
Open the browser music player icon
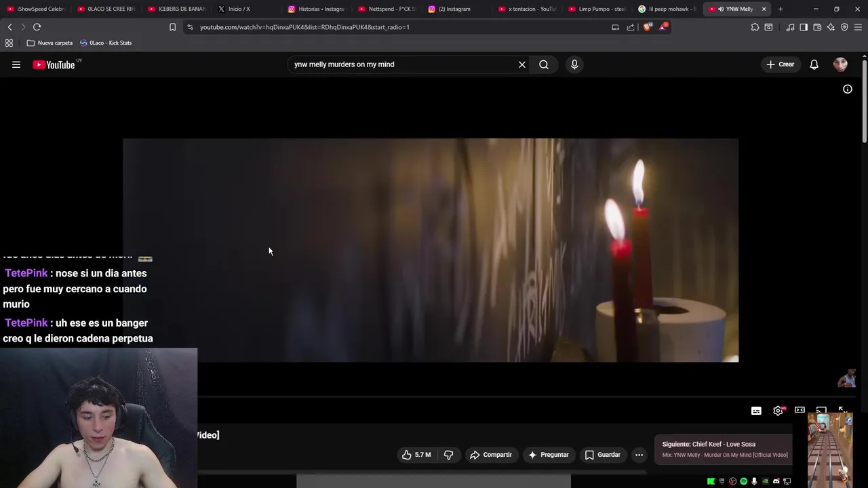tap(790, 27)
